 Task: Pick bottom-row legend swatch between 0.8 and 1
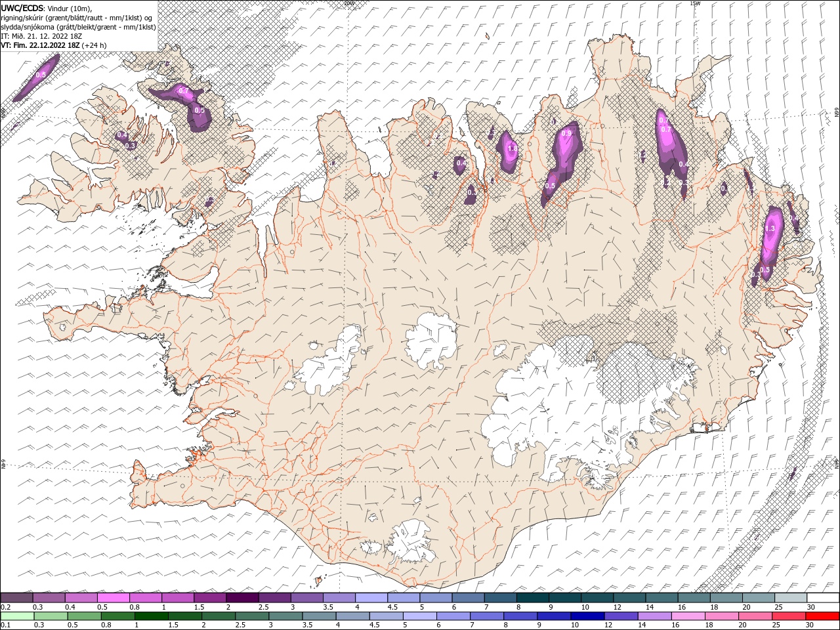(x=118, y=616)
